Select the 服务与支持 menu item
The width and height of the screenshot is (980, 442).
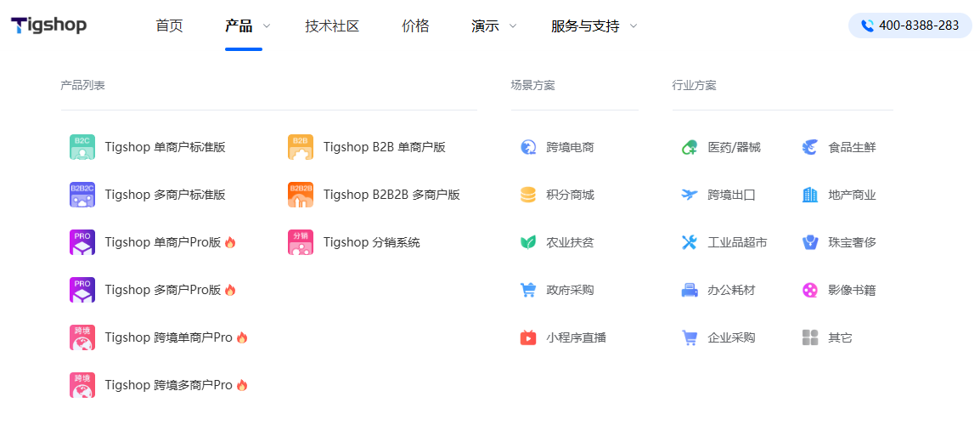[x=585, y=26]
